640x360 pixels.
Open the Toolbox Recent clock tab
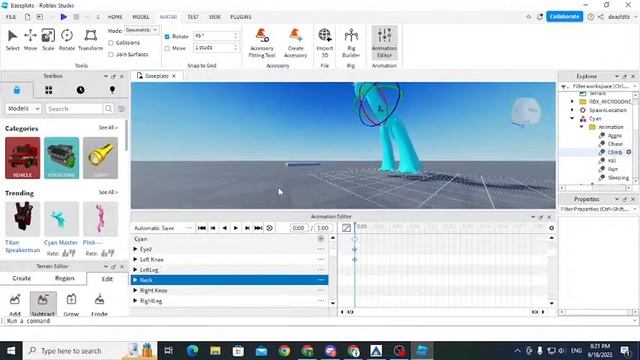(x=80, y=90)
